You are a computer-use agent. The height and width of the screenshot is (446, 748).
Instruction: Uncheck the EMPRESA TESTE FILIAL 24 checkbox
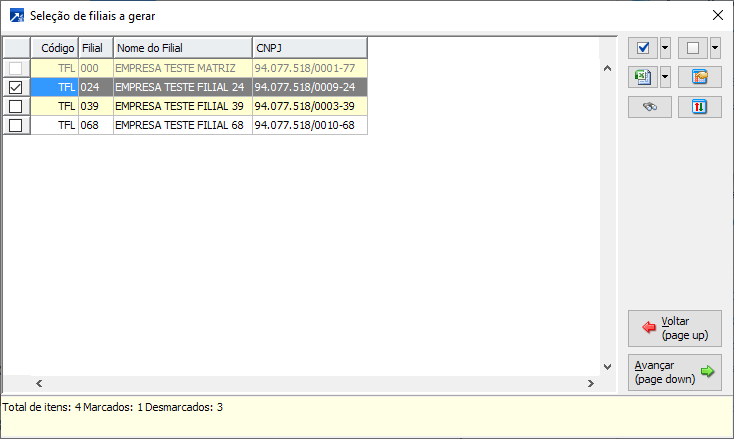(x=16, y=87)
